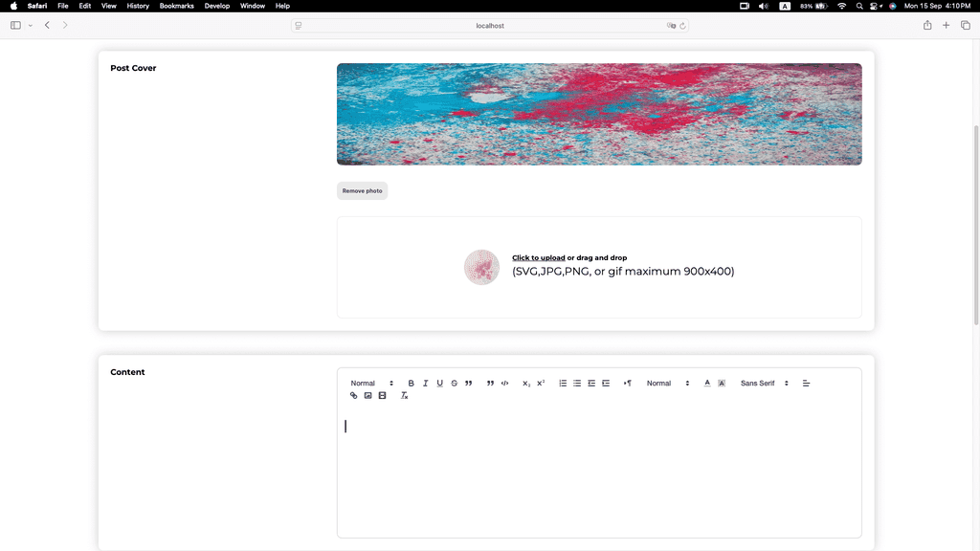The height and width of the screenshot is (551, 980).
Task: Reload the localhost page
Action: tap(682, 26)
